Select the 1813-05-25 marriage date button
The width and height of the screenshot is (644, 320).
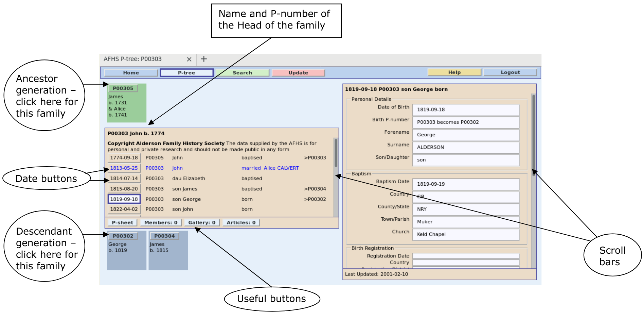coord(124,168)
